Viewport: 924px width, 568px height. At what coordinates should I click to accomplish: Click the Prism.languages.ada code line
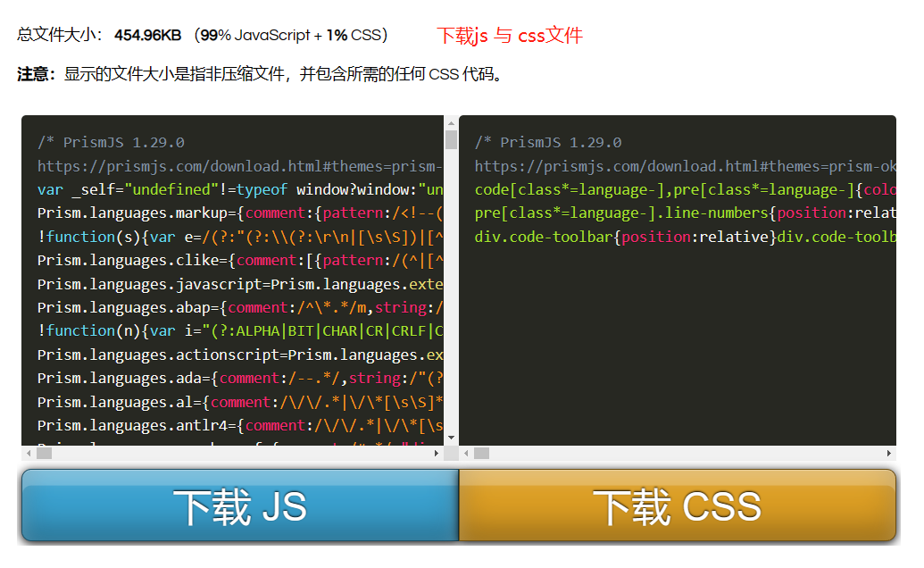click(x=240, y=379)
